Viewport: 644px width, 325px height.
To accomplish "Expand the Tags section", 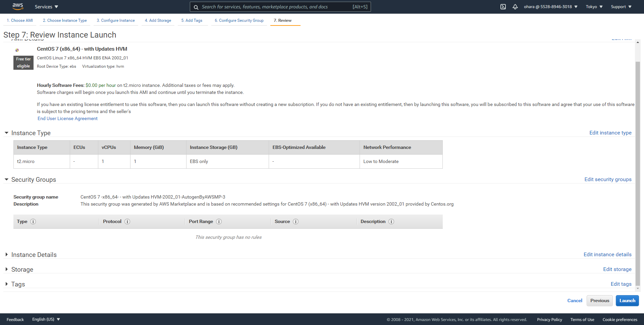I will click(x=6, y=284).
